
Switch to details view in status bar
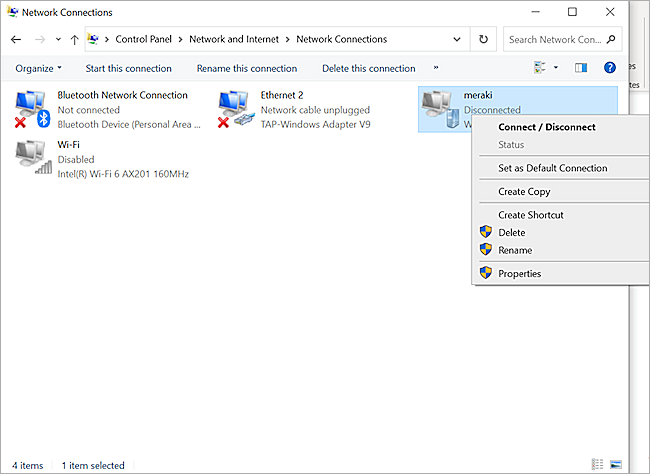[x=597, y=464]
